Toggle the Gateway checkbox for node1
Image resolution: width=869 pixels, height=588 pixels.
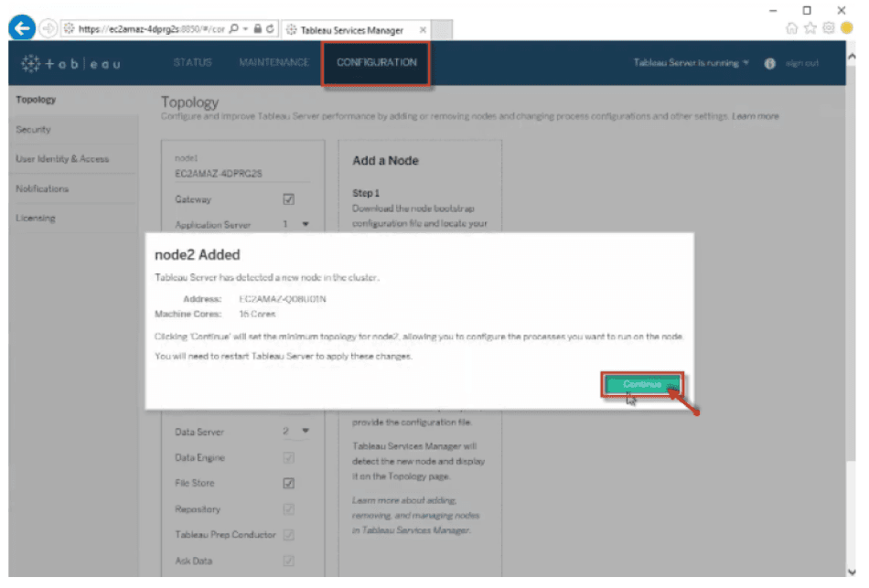click(289, 199)
